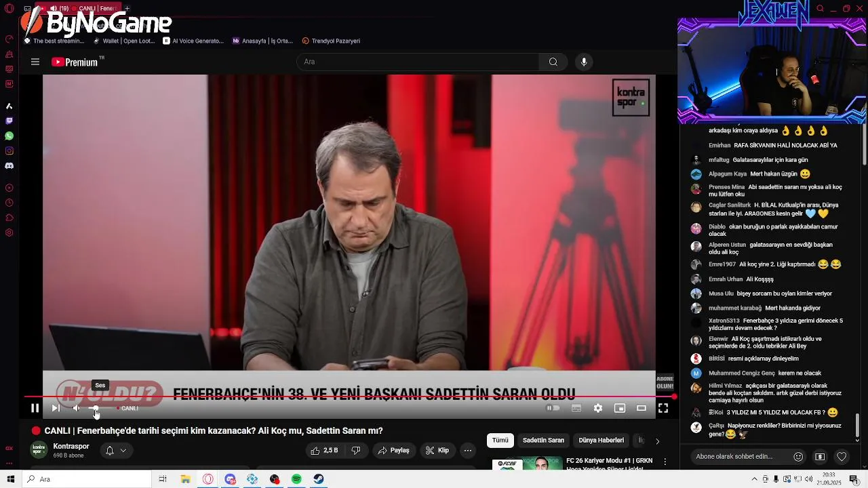Open File Explorer from the taskbar

pos(185,479)
